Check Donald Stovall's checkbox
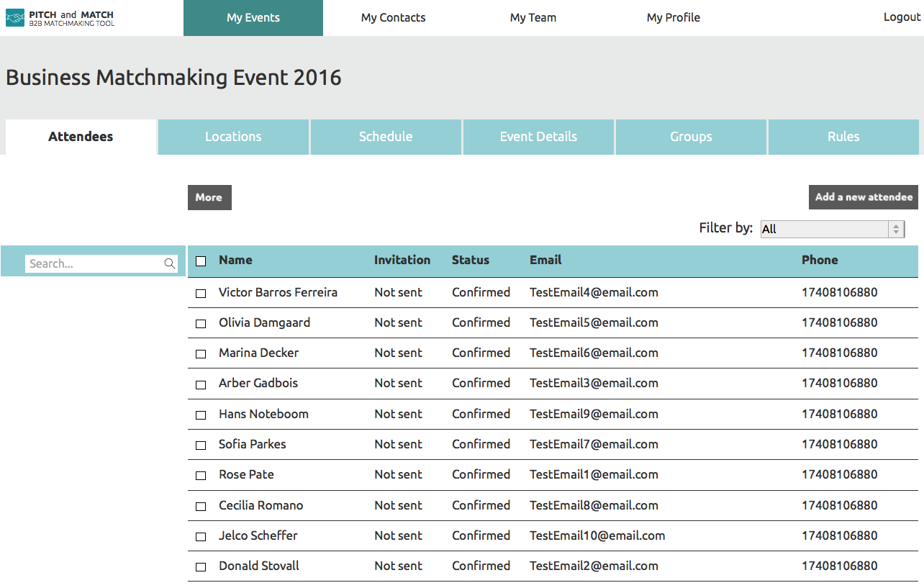Screen dimensions: 924x588 click(201, 567)
